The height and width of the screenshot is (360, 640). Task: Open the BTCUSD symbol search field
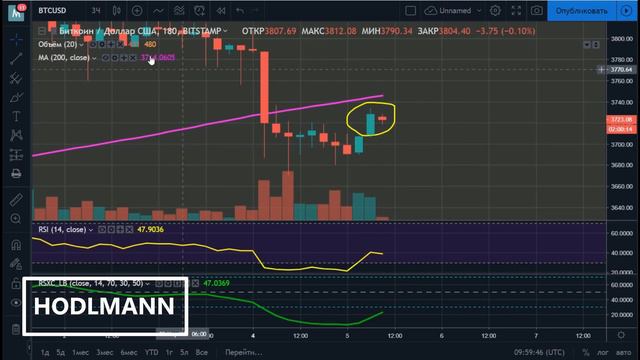[x=52, y=11]
